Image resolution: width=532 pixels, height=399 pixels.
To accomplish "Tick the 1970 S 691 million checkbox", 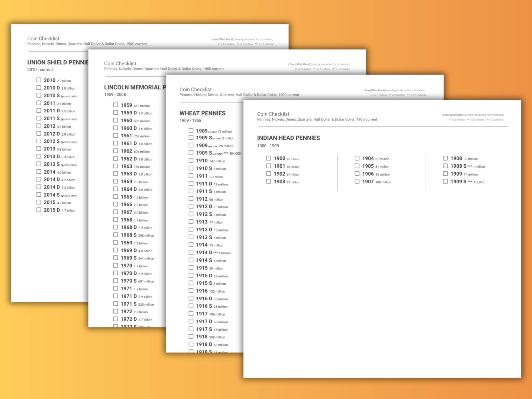I will 115,281.
